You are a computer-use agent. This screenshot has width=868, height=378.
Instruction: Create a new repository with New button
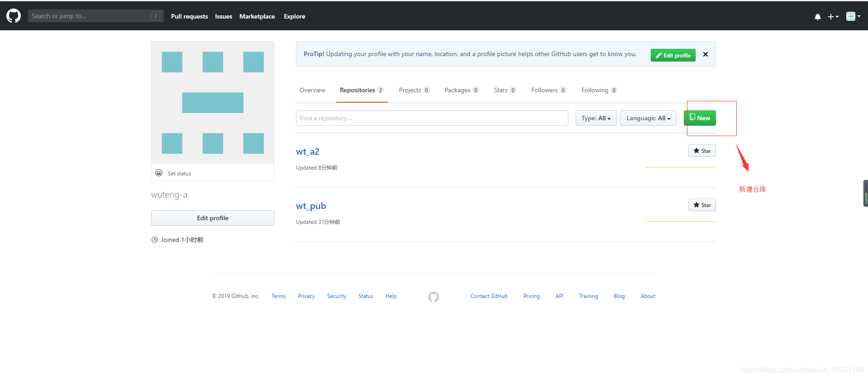[700, 118]
